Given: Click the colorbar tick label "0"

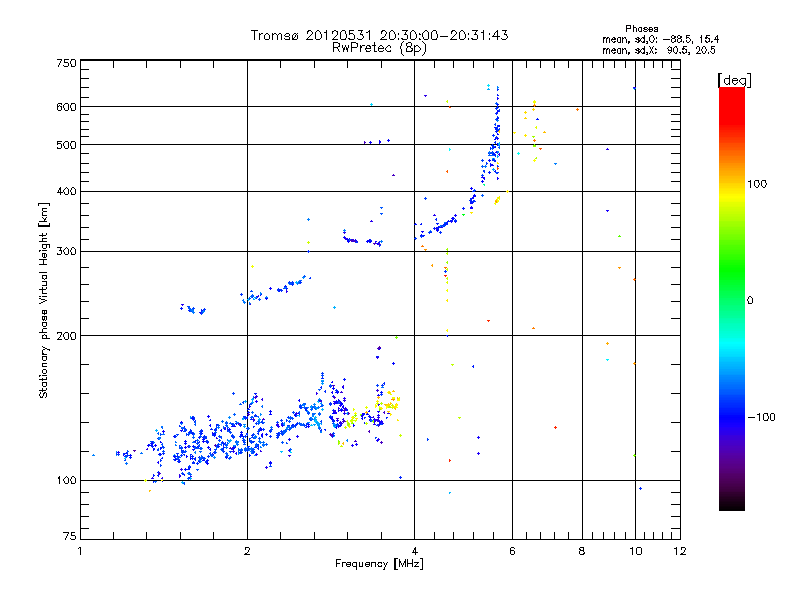Looking at the screenshot, I should click(x=750, y=301).
